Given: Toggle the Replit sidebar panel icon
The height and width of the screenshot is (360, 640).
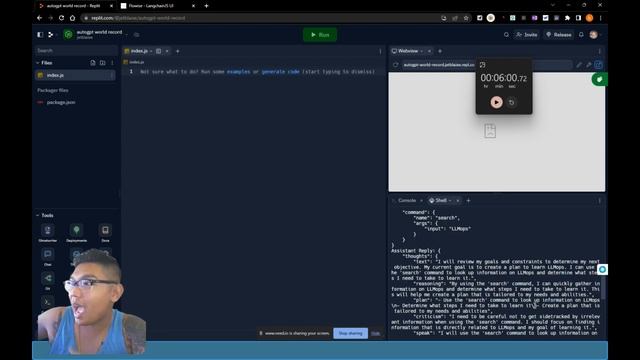Looking at the screenshot, I should (40, 35).
